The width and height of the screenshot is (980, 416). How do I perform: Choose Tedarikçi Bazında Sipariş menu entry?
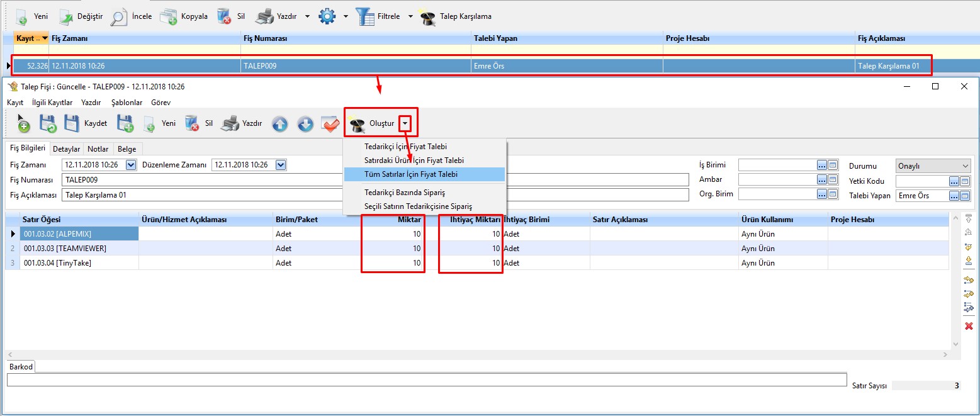click(405, 193)
